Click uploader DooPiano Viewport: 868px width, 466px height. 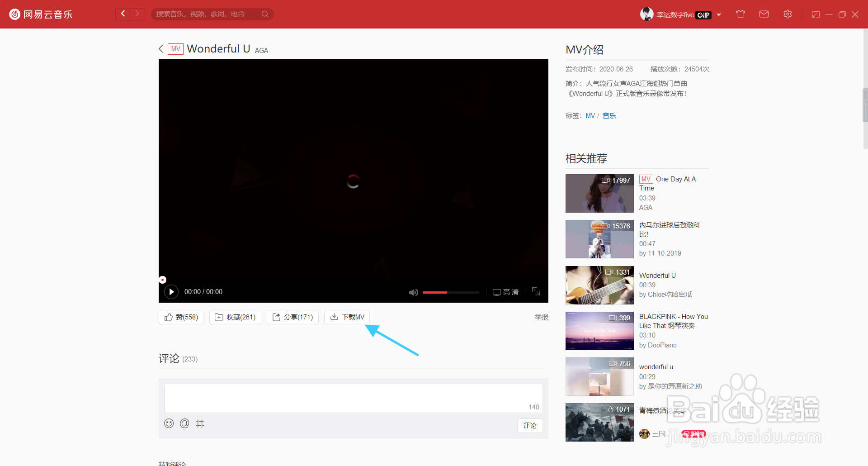pos(662,345)
